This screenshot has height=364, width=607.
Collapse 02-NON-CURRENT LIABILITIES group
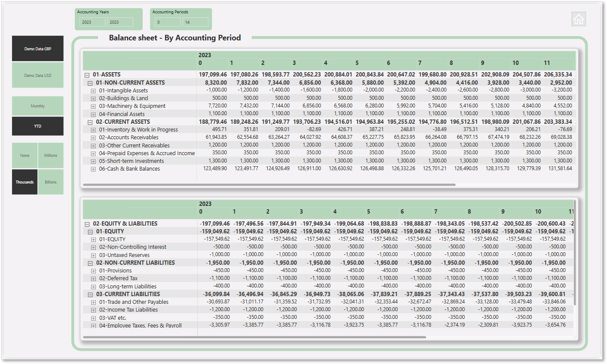coord(90,263)
